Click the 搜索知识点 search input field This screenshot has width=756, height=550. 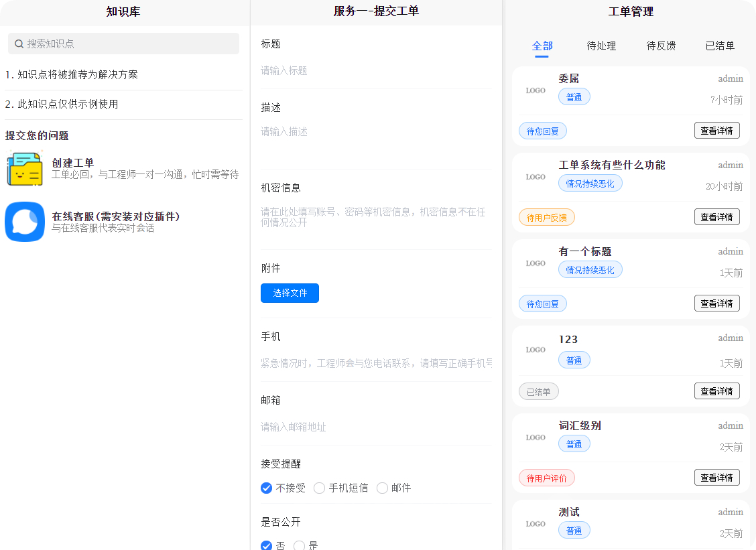[123, 43]
